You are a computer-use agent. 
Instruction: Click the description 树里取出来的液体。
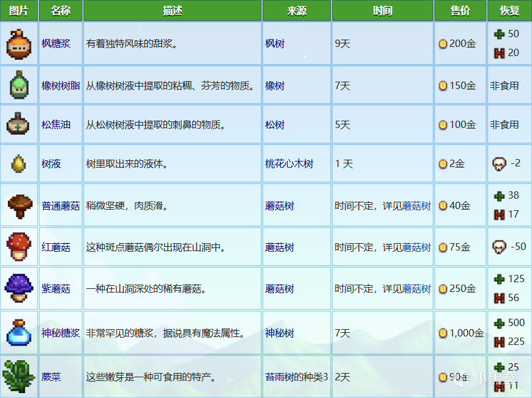point(127,164)
